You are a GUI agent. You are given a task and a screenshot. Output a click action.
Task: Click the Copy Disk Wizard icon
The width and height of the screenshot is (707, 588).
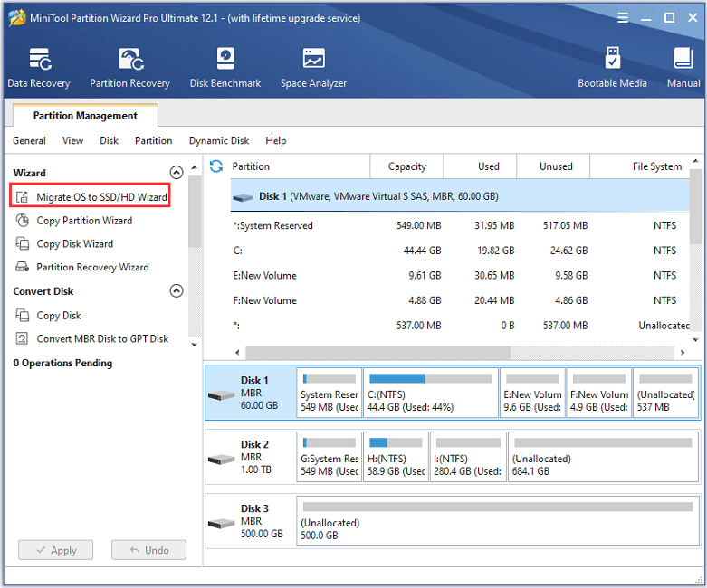pyautogui.click(x=22, y=243)
